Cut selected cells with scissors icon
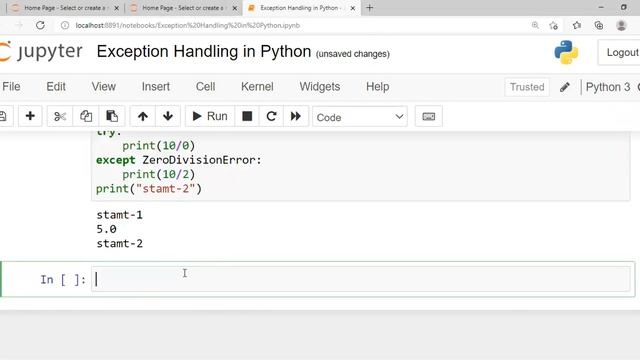 click(60, 116)
